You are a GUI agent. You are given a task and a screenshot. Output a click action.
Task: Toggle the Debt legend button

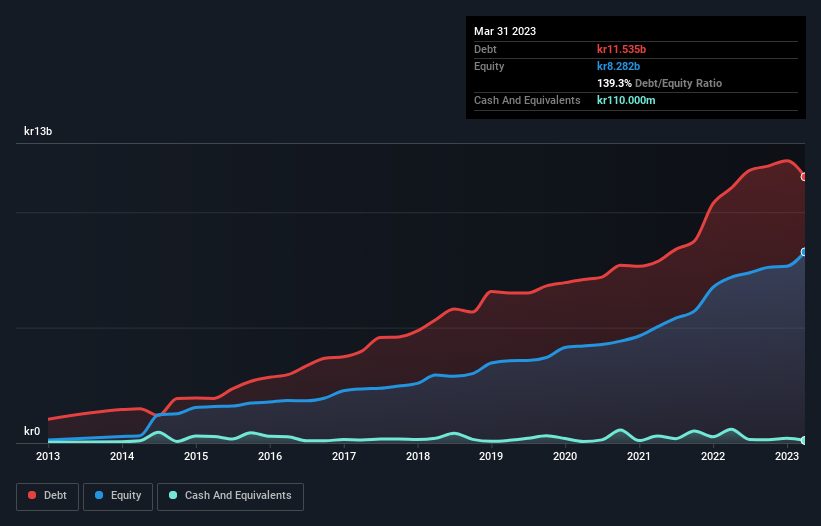pos(47,496)
